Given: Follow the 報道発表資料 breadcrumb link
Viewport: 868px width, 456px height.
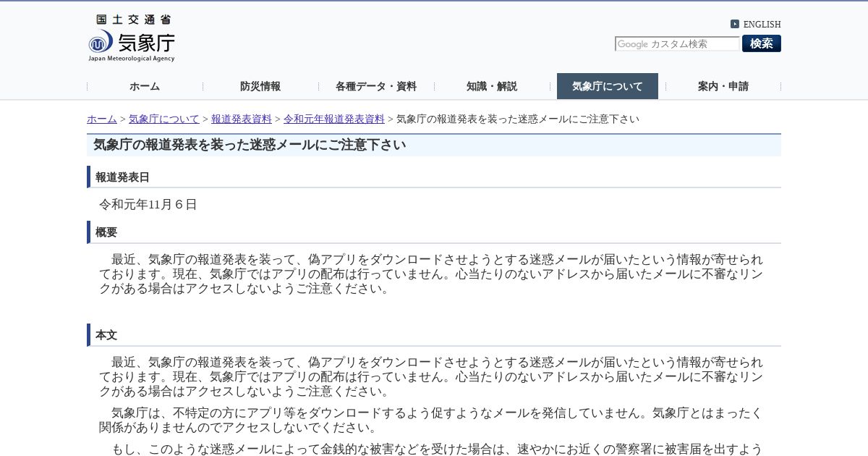Looking at the screenshot, I should pyautogui.click(x=242, y=119).
